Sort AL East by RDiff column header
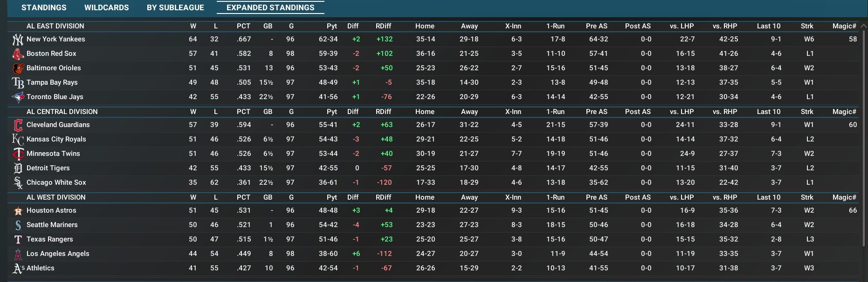The height and width of the screenshot is (282, 868). pos(383,26)
